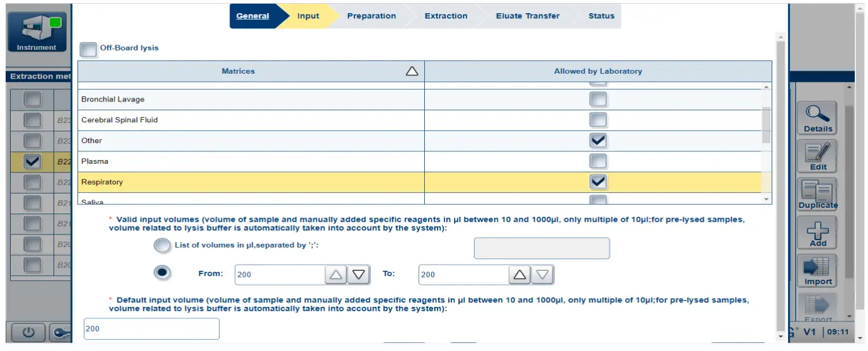Allow Cerebral Spinal Fluid matrix
Image resolution: width=868 pixels, height=351 pixels.
tap(598, 120)
